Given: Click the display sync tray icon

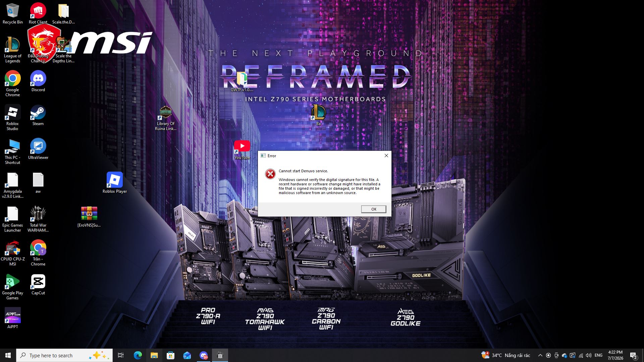Looking at the screenshot, I should point(573,355).
